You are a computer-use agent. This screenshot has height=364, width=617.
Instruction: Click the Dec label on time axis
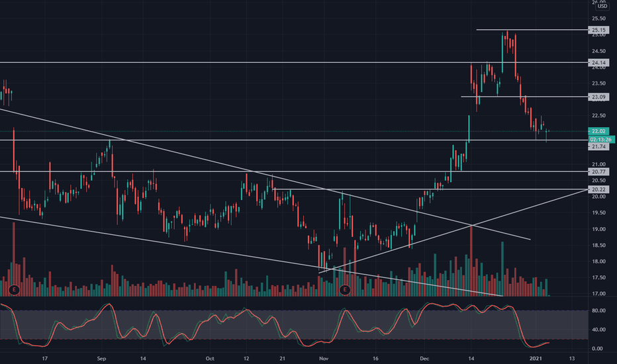point(424,359)
